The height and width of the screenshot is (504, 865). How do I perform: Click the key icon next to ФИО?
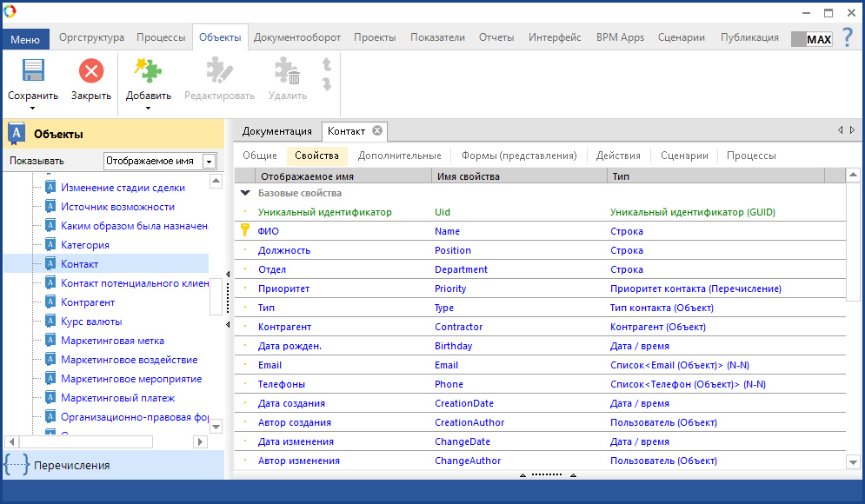(x=245, y=231)
